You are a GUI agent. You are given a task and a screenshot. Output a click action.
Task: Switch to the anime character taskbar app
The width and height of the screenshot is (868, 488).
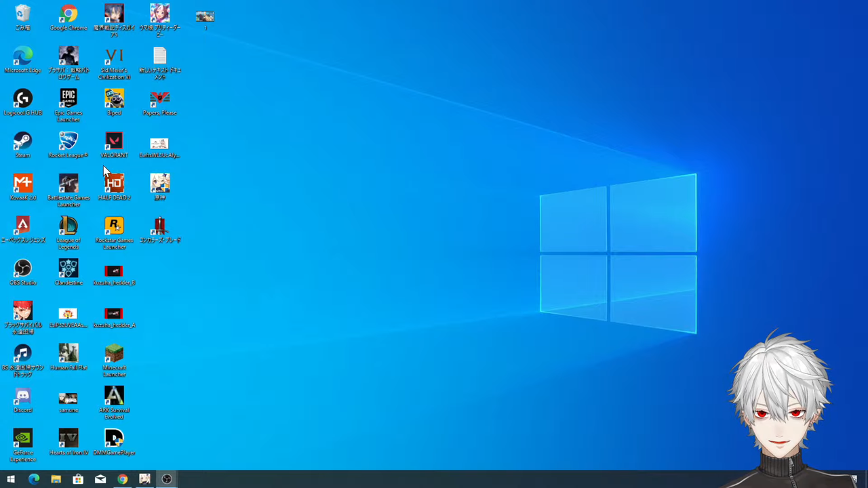pos(144,479)
